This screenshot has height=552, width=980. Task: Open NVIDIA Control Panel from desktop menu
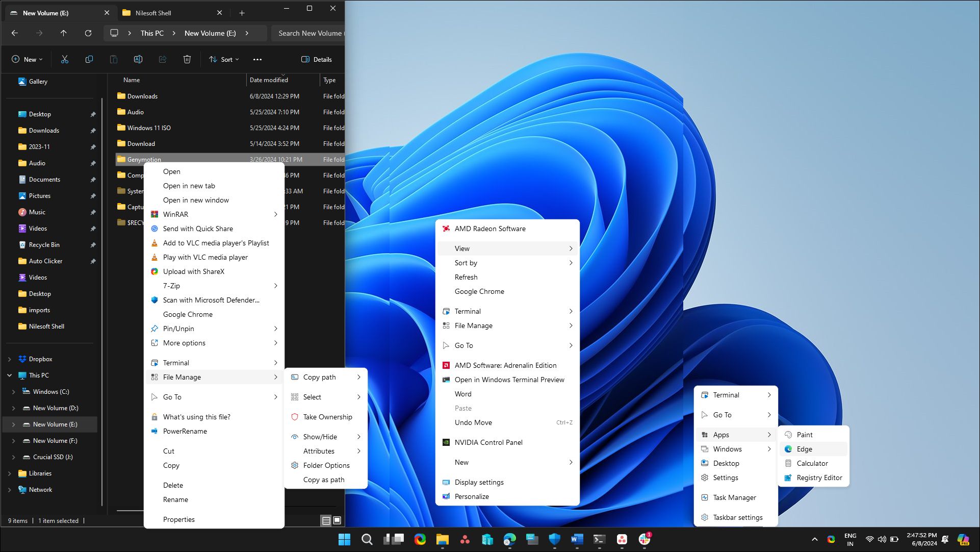pyautogui.click(x=487, y=442)
